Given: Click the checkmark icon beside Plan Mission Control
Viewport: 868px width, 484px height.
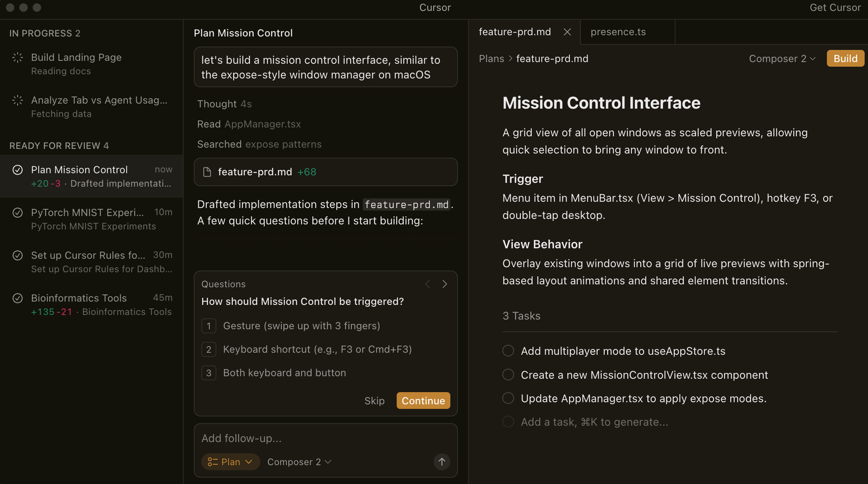Looking at the screenshot, I should (18, 170).
